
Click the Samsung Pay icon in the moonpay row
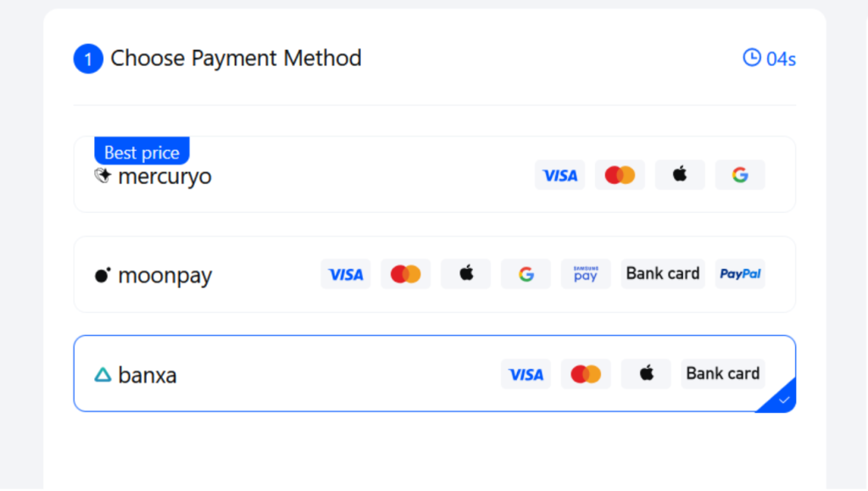[x=586, y=273]
